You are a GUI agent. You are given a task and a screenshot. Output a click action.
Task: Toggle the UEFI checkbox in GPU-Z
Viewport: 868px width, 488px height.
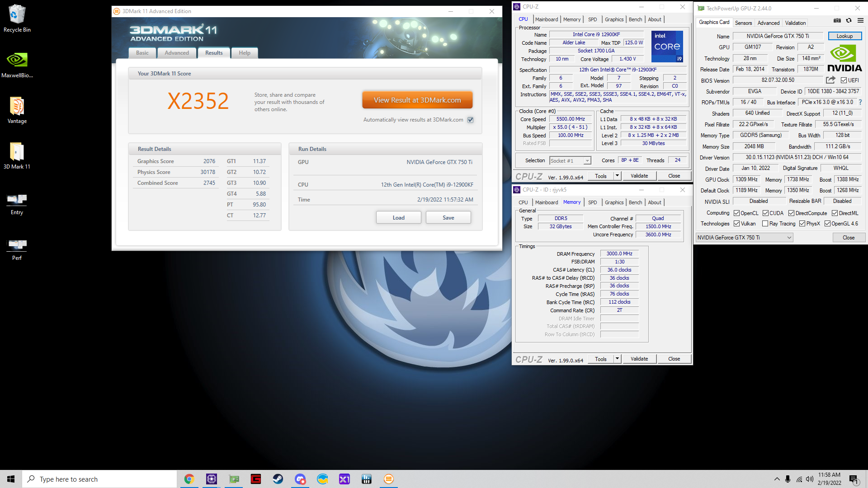click(x=844, y=80)
